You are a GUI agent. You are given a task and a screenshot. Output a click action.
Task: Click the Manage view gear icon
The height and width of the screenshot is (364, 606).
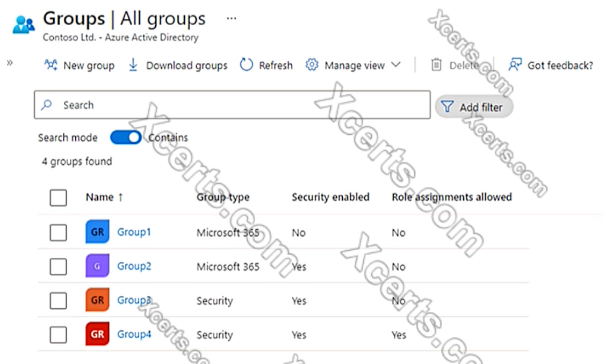(312, 65)
